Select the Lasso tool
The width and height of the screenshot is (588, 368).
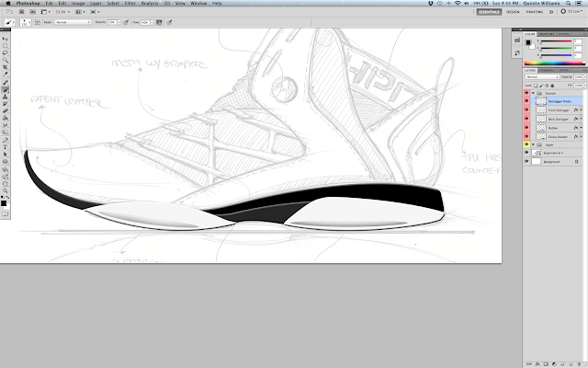pos(6,52)
